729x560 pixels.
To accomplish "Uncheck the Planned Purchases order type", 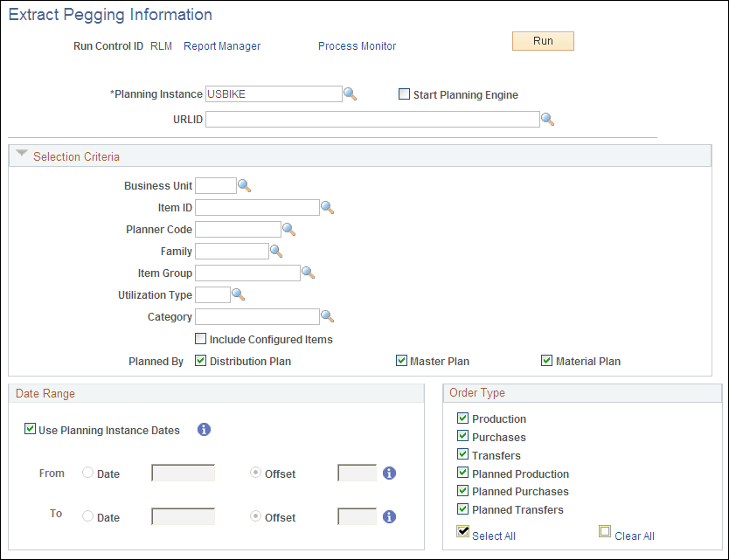I will pyautogui.click(x=462, y=491).
